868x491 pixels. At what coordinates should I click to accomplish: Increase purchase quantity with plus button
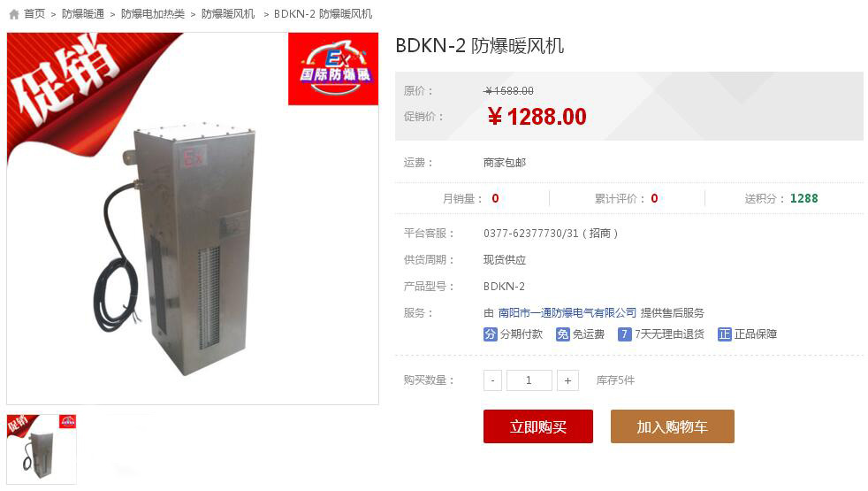[567, 380]
